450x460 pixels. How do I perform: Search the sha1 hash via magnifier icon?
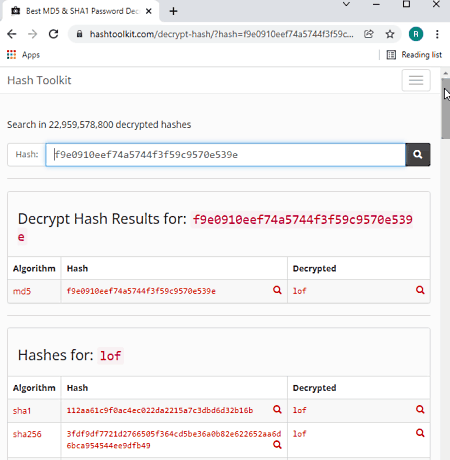tap(277, 409)
